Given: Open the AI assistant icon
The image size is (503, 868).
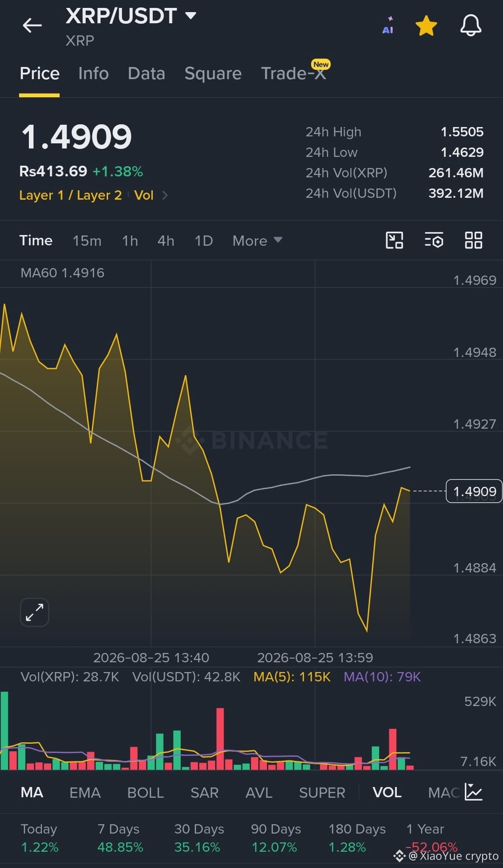Looking at the screenshot, I should pos(388,26).
